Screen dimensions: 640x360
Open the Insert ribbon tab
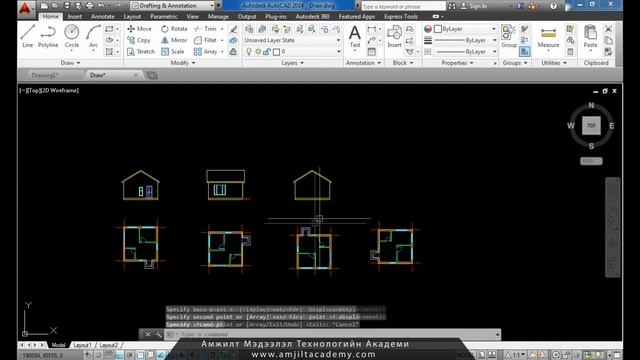pyautogui.click(x=75, y=17)
